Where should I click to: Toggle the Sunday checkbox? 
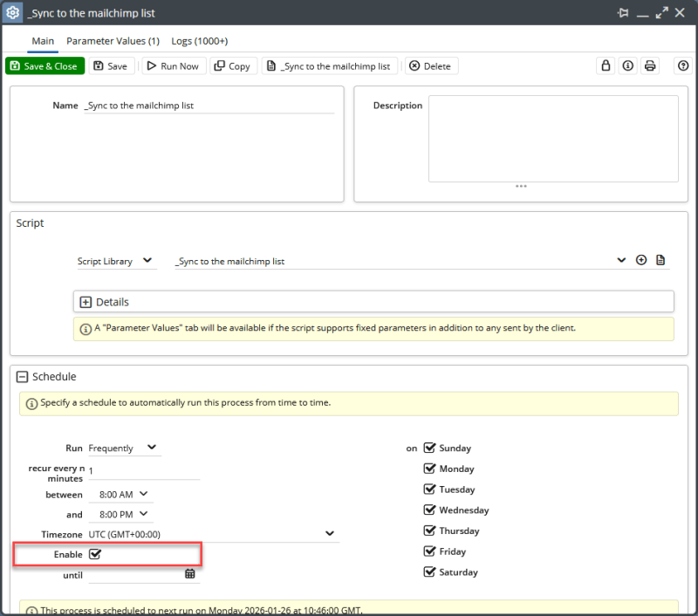pyautogui.click(x=429, y=448)
